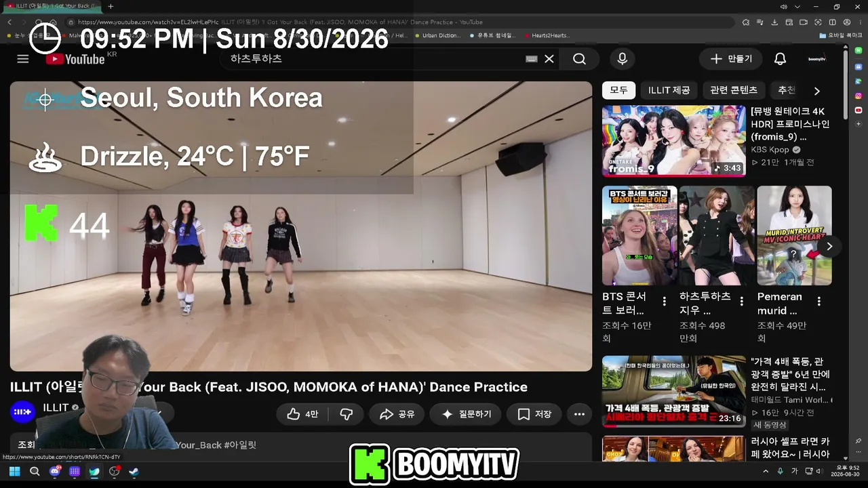Open more options for Pemeran murid short

coord(819,301)
